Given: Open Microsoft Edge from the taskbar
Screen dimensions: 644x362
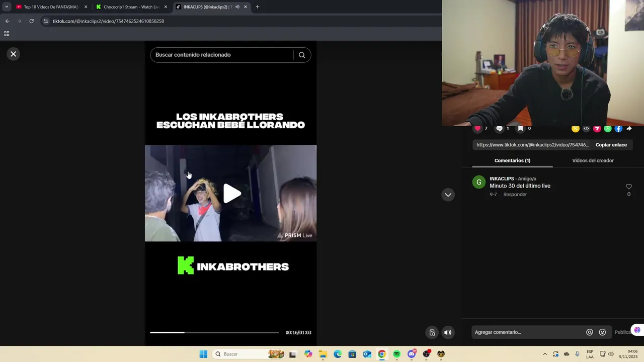Looking at the screenshot, I should [x=338, y=354].
